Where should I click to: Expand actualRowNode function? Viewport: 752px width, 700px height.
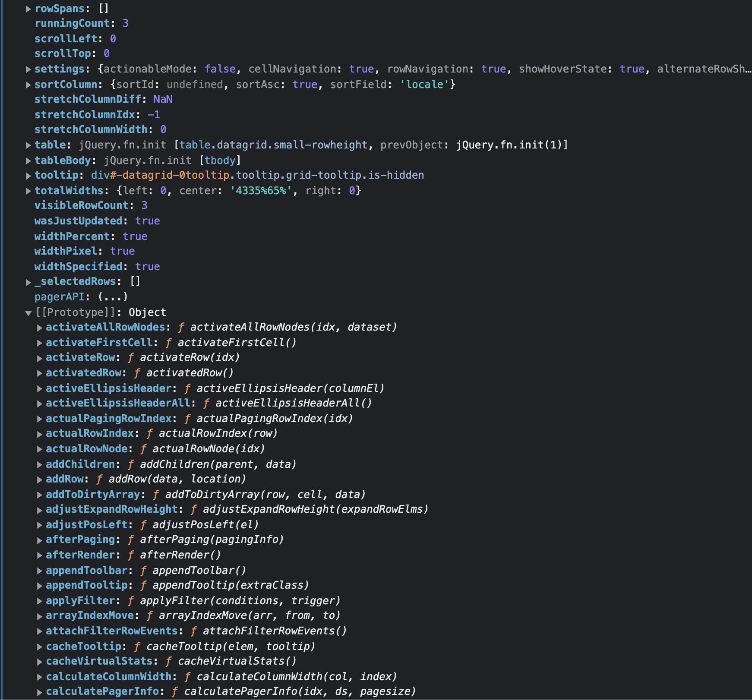(40, 449)
